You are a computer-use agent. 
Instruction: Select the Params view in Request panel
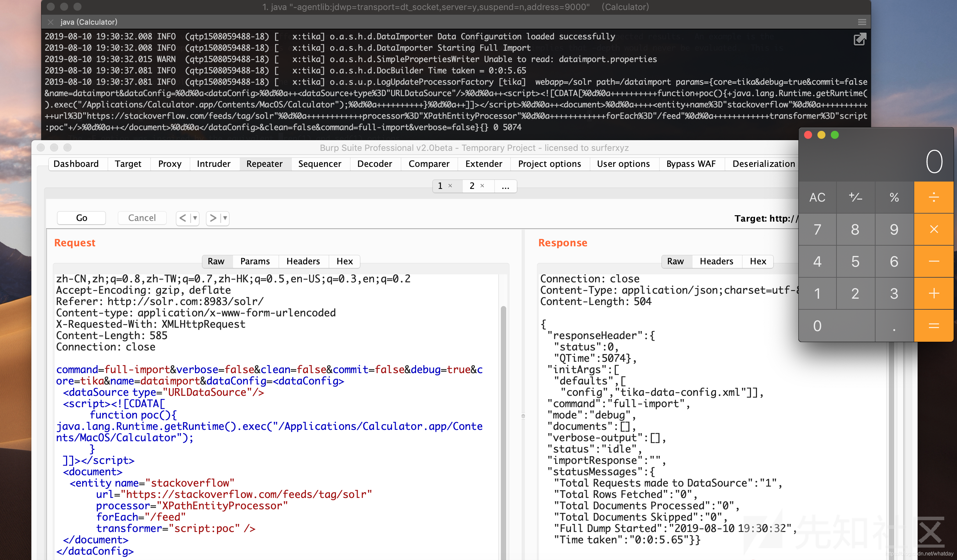(255, 261)
